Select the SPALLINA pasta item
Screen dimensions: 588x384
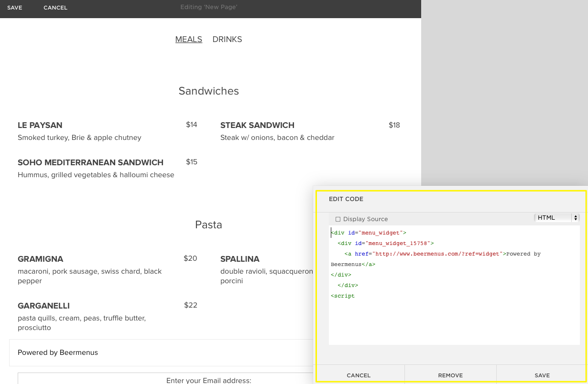[240, 259]
